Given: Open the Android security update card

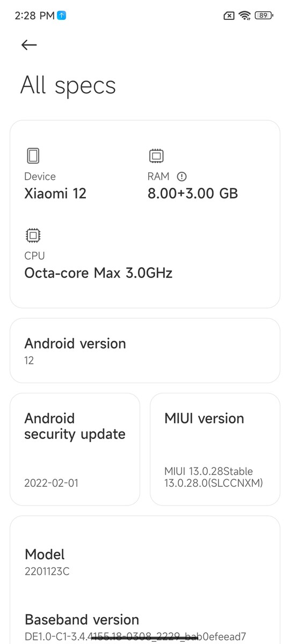Looking at the screenshot, I should 75,449.
